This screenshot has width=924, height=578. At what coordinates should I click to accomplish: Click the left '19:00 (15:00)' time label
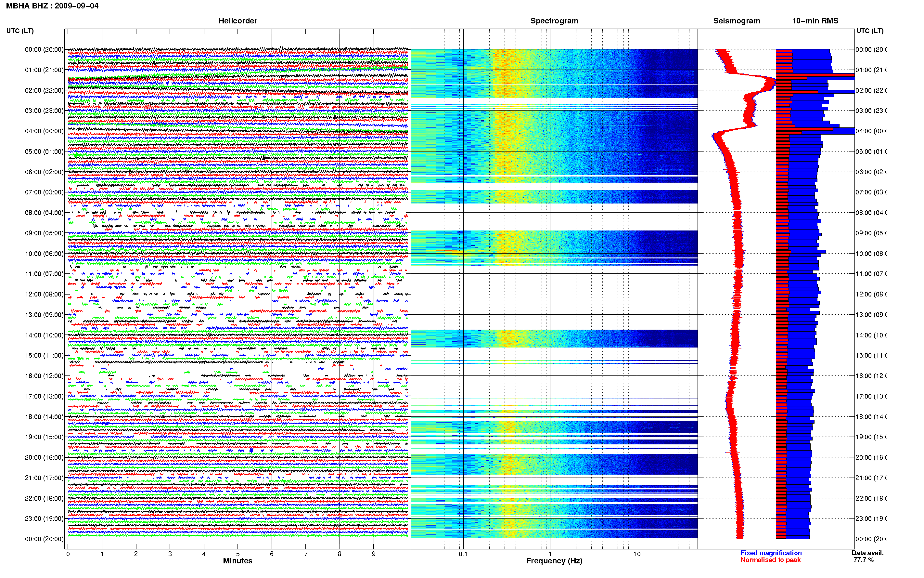[x=44, y=437]
